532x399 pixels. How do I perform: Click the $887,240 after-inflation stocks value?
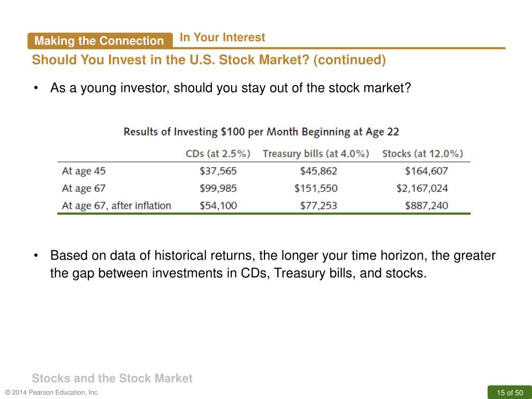(x=426, y=206)
